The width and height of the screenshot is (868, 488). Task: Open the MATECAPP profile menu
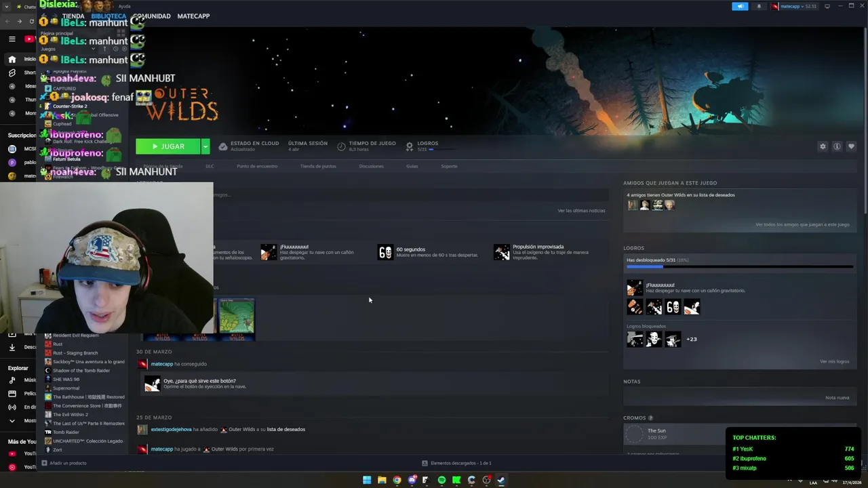point(193,16)
